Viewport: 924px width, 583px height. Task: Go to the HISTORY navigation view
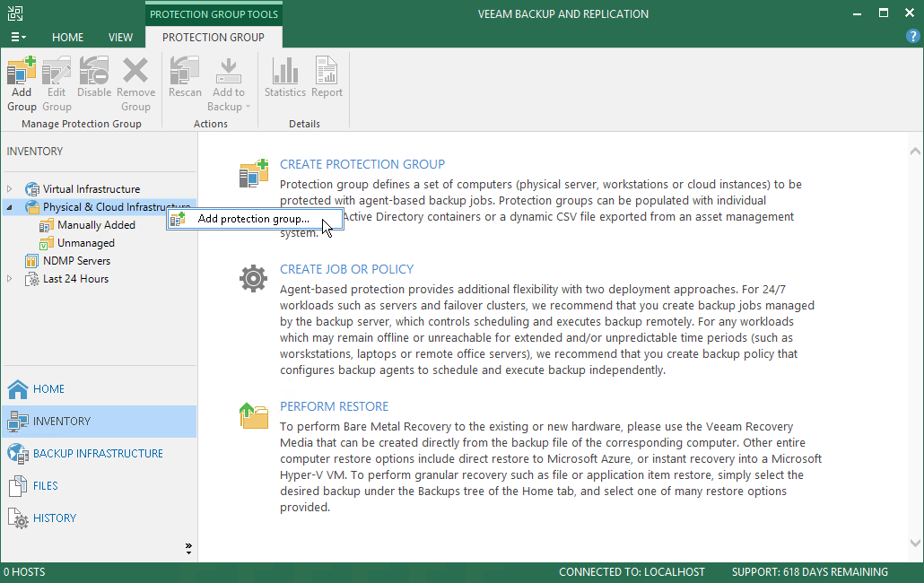pos(99,518)
